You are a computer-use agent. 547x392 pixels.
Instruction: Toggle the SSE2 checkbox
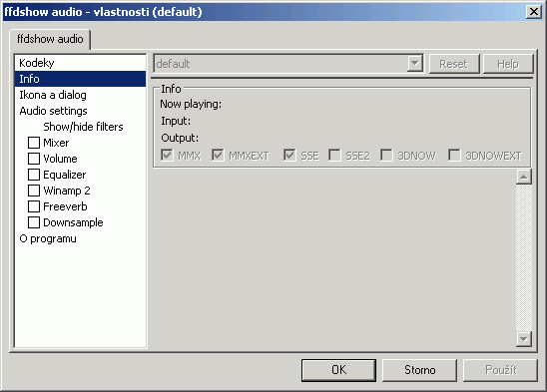[x=334, y=156]
